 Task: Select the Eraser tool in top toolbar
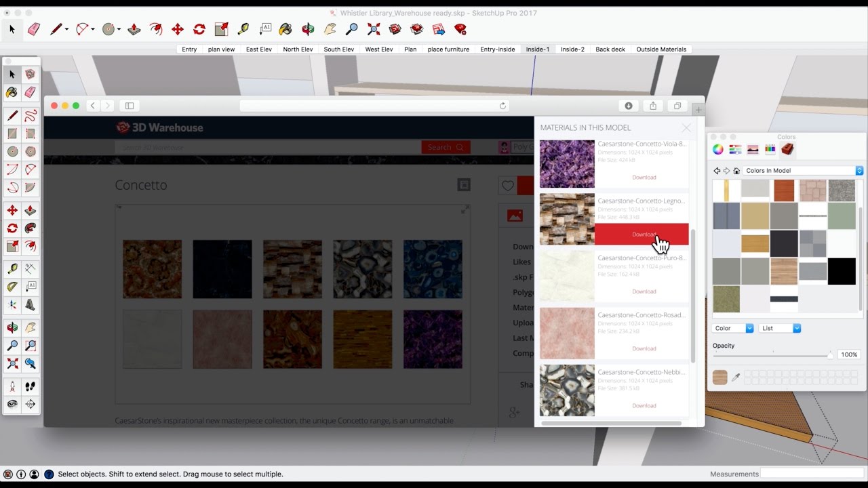click(x=34, y=29)
